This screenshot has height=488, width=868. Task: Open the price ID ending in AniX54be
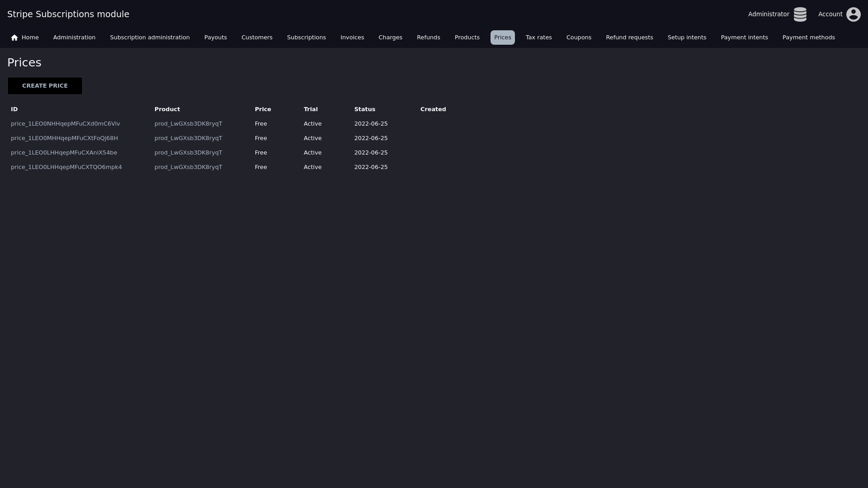(64, 153)
